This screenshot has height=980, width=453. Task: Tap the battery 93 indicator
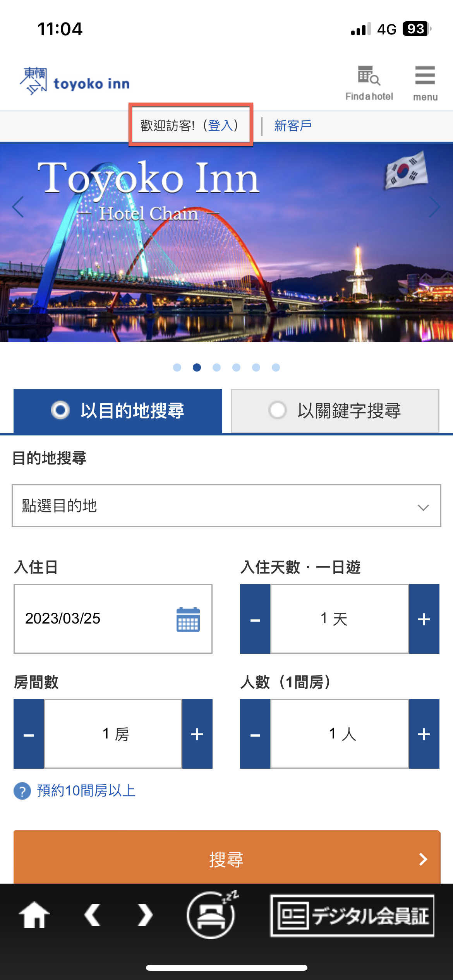point(417,29)
